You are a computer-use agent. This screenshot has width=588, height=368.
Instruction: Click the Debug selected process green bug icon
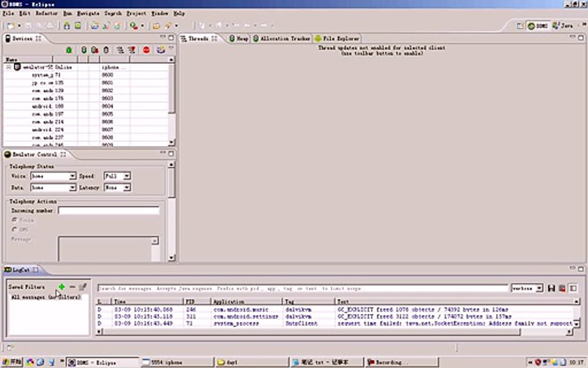(x=69, y=50)
